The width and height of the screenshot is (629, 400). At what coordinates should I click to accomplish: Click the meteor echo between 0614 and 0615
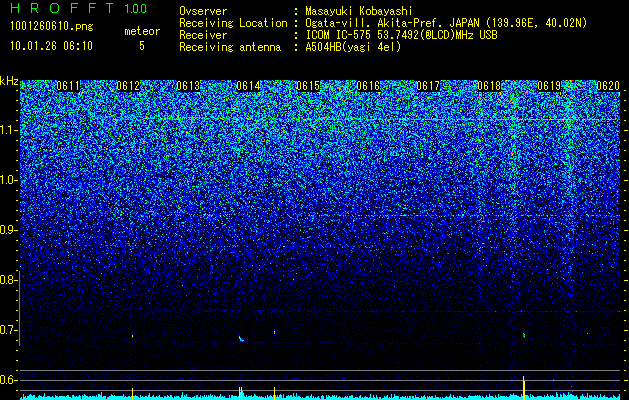pos(274,332)
